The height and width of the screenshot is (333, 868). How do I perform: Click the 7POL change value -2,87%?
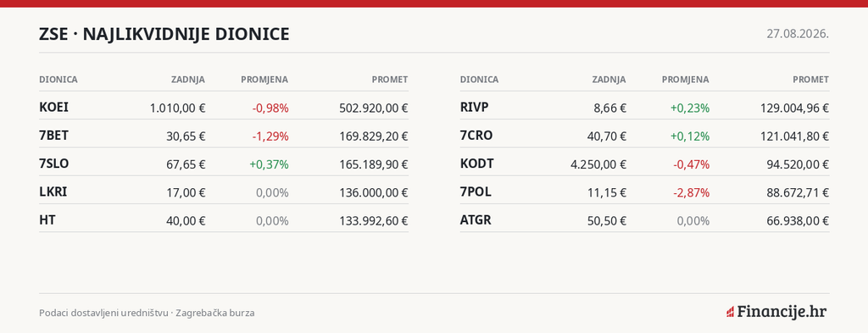click(x=691, y=192)
